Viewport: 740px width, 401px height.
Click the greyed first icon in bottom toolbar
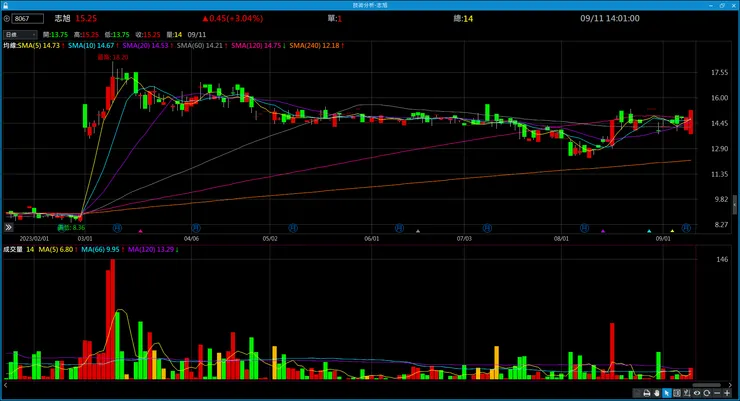click(x=637, y=393)
